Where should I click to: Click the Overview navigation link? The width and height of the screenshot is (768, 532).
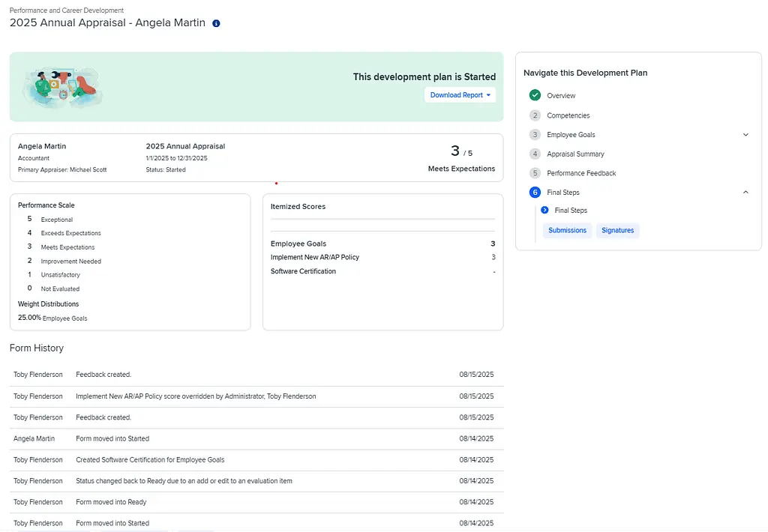point(561,95)
